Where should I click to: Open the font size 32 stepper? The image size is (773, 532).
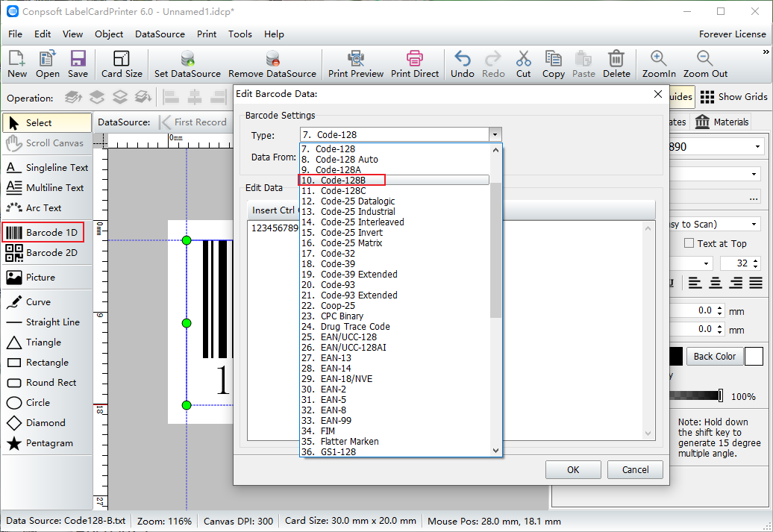pyautogui.click(x=756, y=263)
